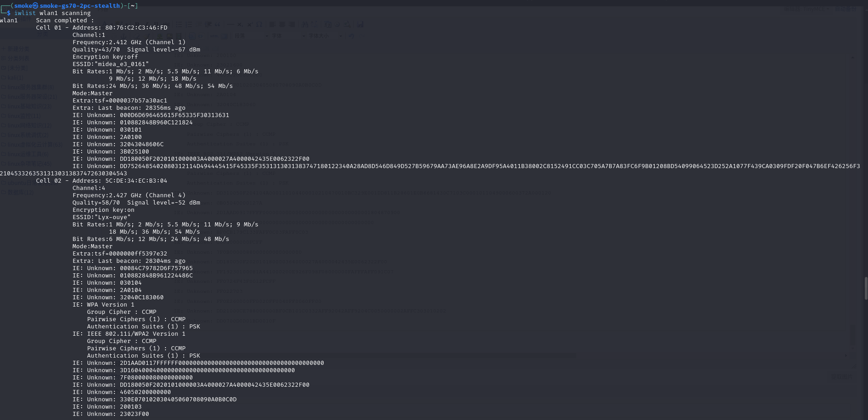The width and height of the screenshot is (868, 420).
Task: Click the Italic formatting icon
Action: [147, 25]
